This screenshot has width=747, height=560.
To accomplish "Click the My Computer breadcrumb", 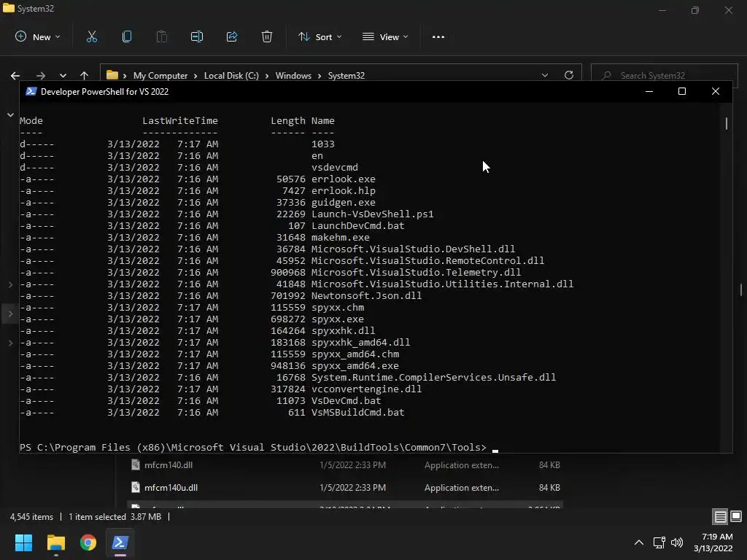I will click(x=160, y=75).
